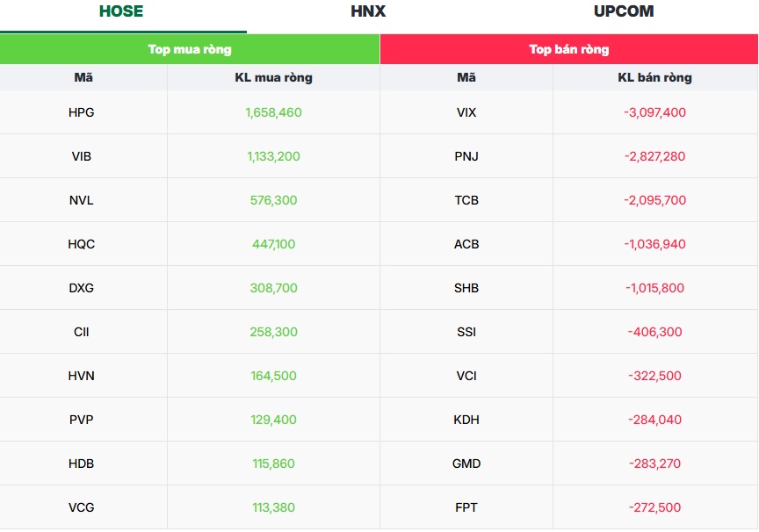Select stock code VIB
Image resolution: width=759 pixels, height=532 pixels.
[82, 156]
